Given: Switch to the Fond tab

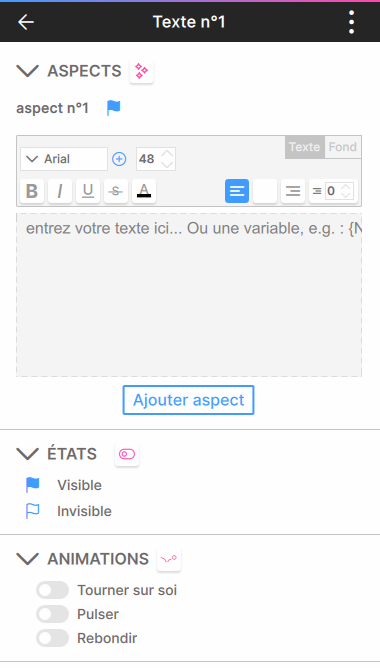Looking at the screenshot, I should [343, 147].
